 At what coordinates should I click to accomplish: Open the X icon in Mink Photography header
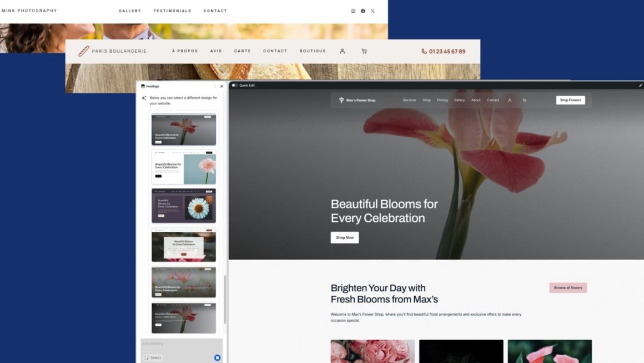click(x=373, y=11)
